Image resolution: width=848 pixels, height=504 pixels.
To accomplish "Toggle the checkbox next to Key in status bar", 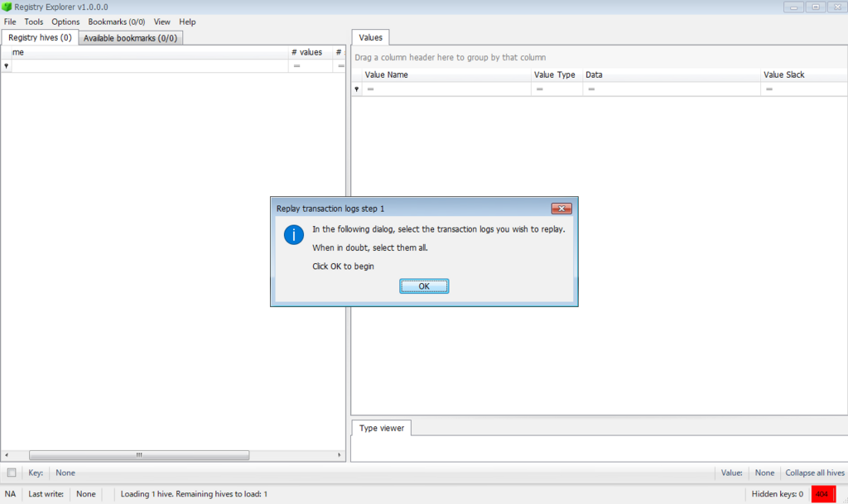I will [12, 473].
